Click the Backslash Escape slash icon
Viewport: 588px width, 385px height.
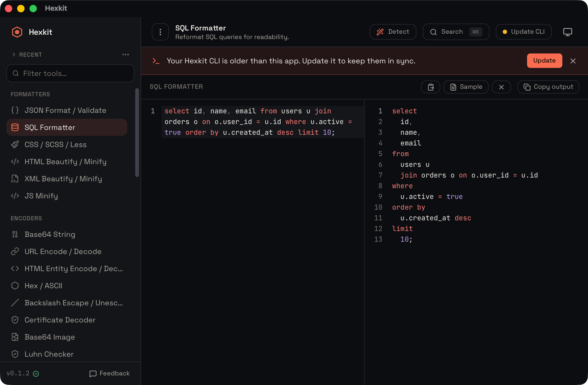point(15,303)
